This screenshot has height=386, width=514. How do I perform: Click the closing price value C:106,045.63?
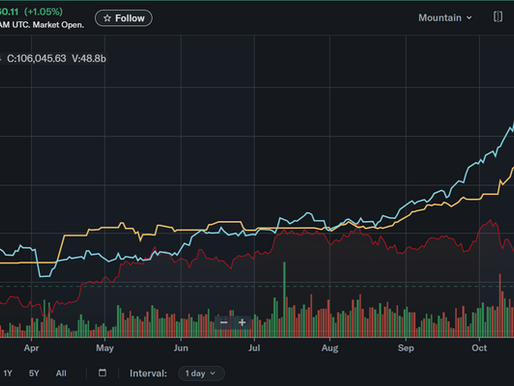[x=37, y=59]
